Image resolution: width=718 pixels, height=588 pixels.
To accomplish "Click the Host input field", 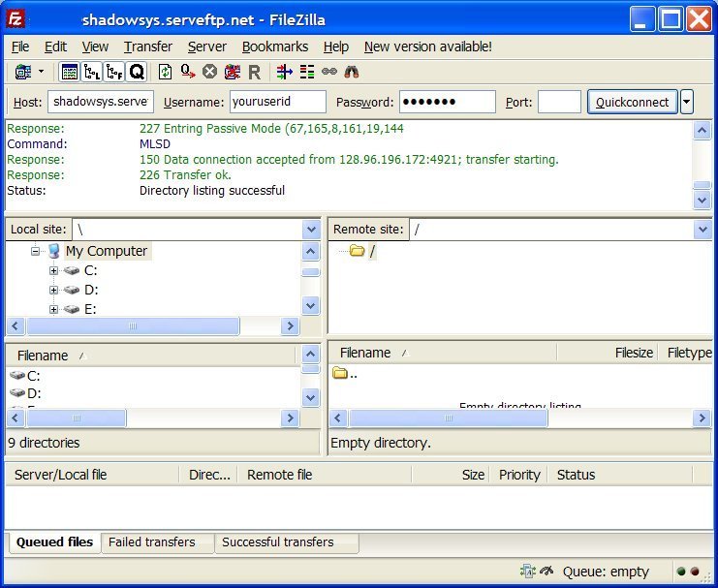I will tap(101, 102).
